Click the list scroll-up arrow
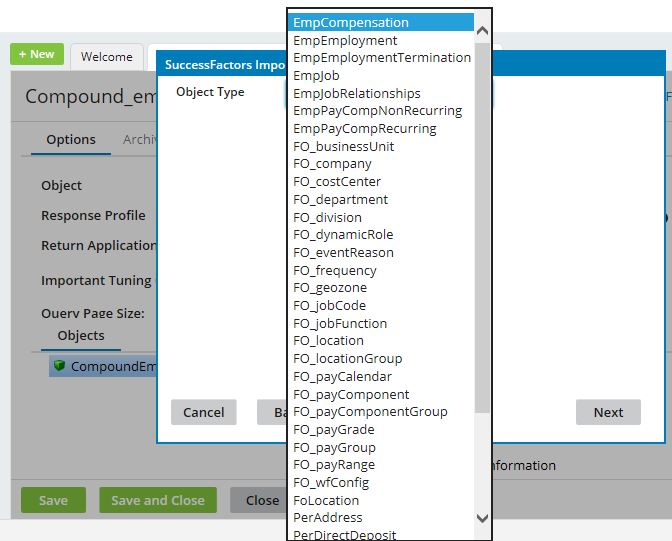The width and height of the screenshot is (672, 541). (483, 31)
